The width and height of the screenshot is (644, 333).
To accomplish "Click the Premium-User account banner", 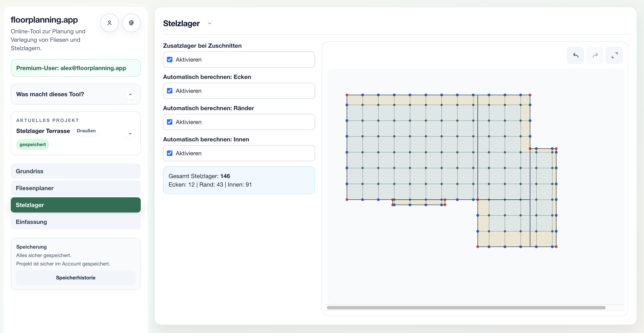I will 76,68.
